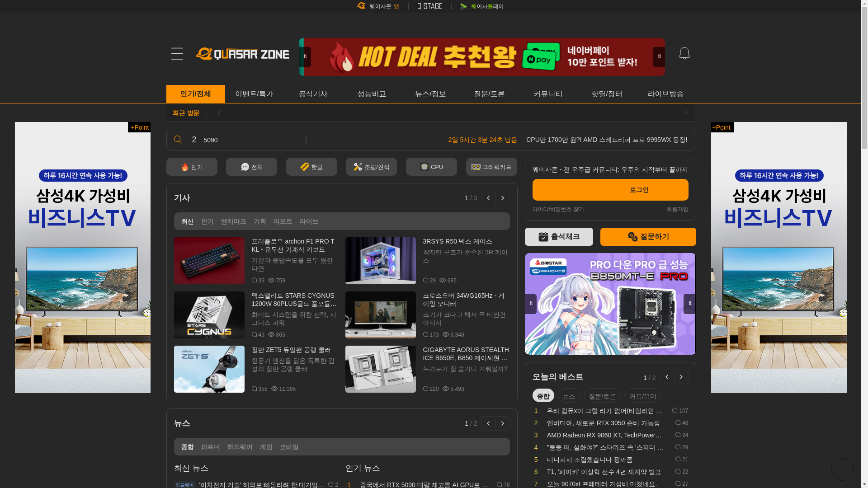This screenshot has width=868, height=488.
Task: Select 질문/토론 best tab
Action: [602, 396]
